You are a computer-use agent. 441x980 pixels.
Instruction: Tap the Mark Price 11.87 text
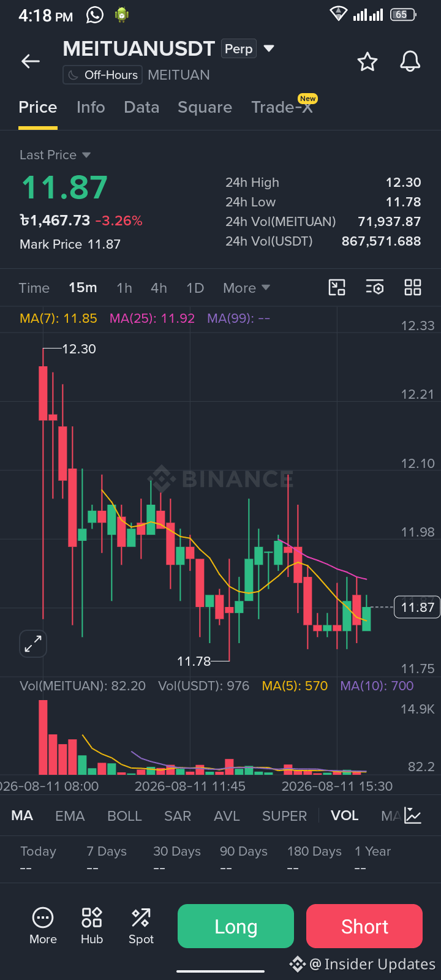(x=70, y=244)
